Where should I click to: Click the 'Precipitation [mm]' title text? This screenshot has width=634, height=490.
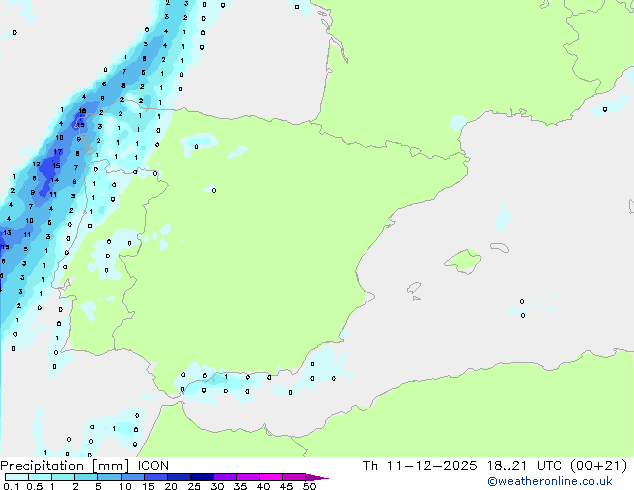coord(65,466)
